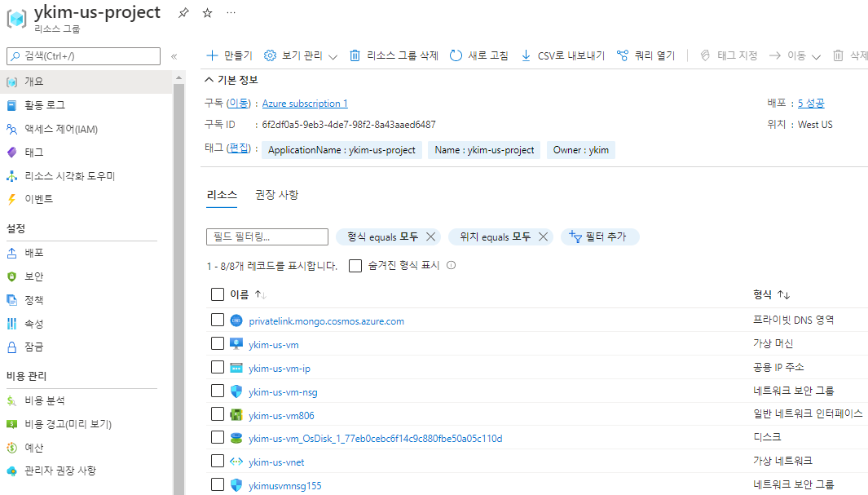The width and height of the screenshot is (868, 495).
Task: Click the 쿼리 열기 icon
Action: (623, 55)
